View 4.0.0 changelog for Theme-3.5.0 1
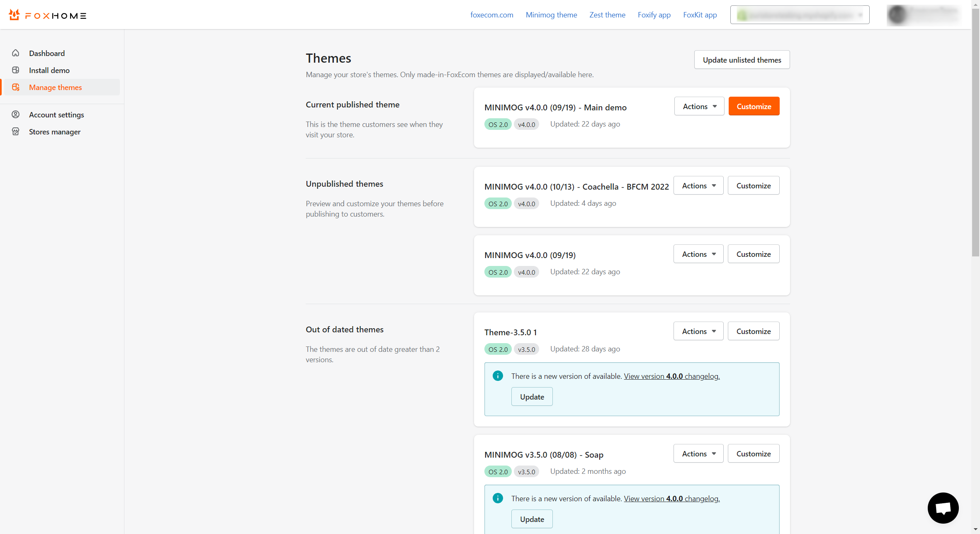980x534 pixels. [672, 376]
